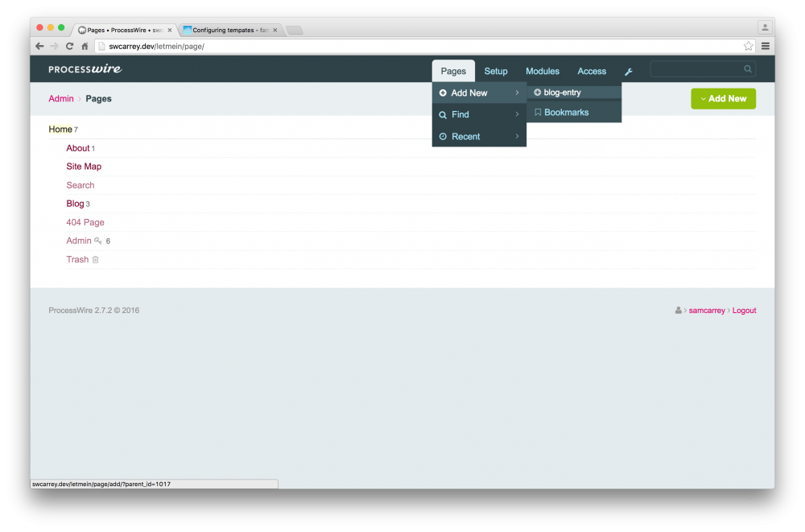Open the Blog page in the tree
This screenshot has height=532, width=805.
73,203
